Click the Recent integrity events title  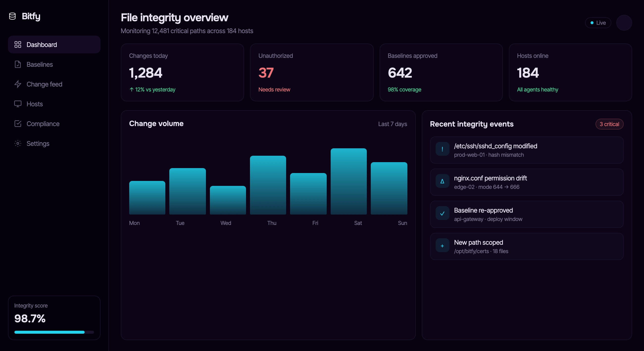[x=471, y=124]
